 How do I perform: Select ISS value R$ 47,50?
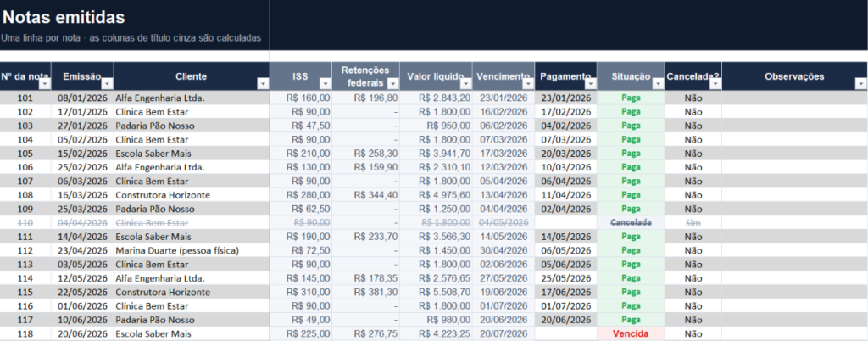tap(301, 126)
